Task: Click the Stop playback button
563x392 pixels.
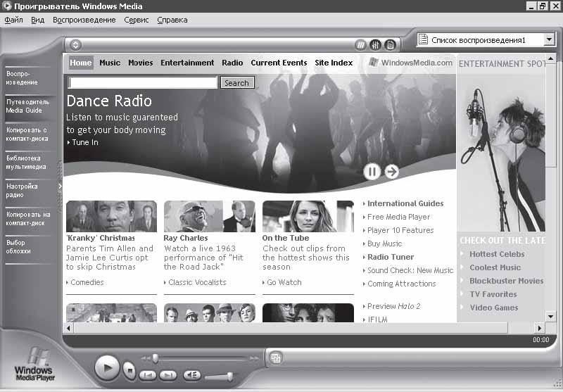Action: [129, 370]
